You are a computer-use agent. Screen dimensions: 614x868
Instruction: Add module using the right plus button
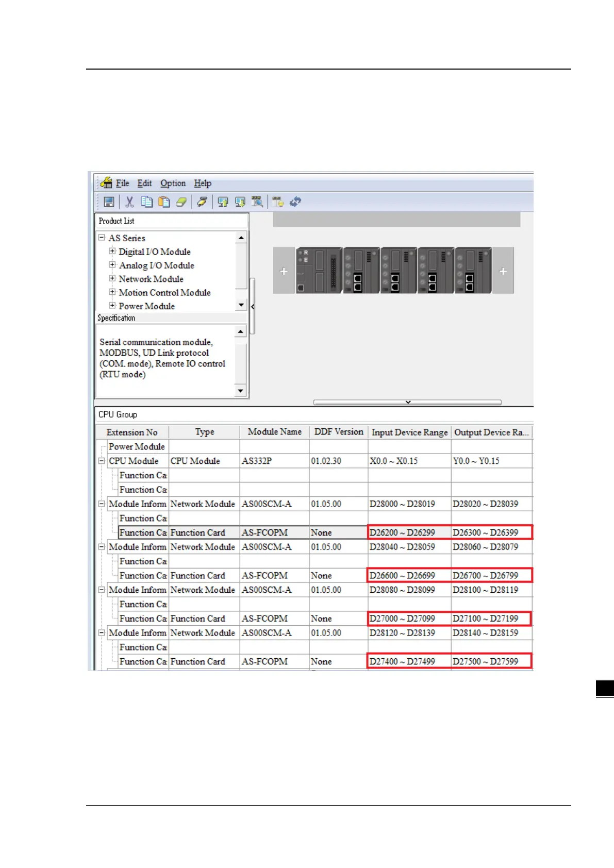pyautogui.click(x=503, y=271)
